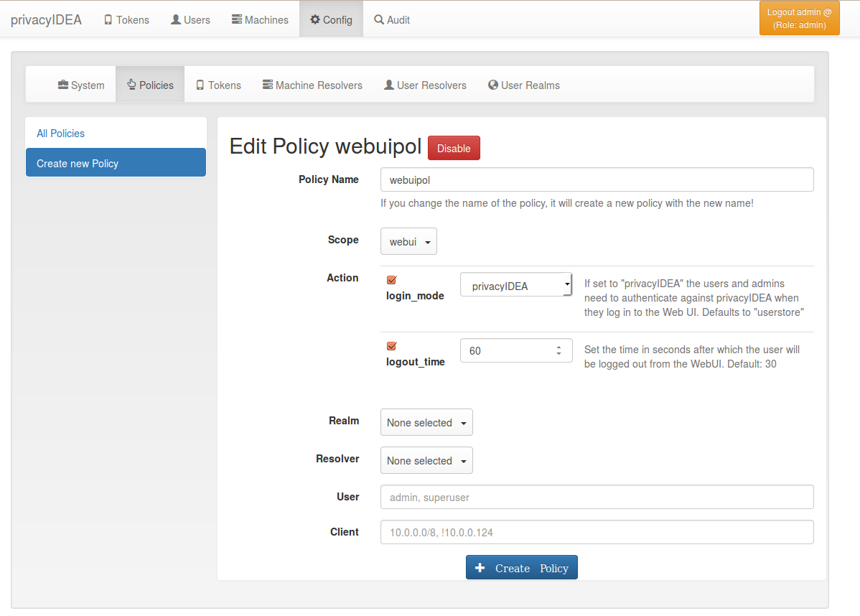
Task: Increase logout_time using the up stepper arrow
Action: pos(558,347)
